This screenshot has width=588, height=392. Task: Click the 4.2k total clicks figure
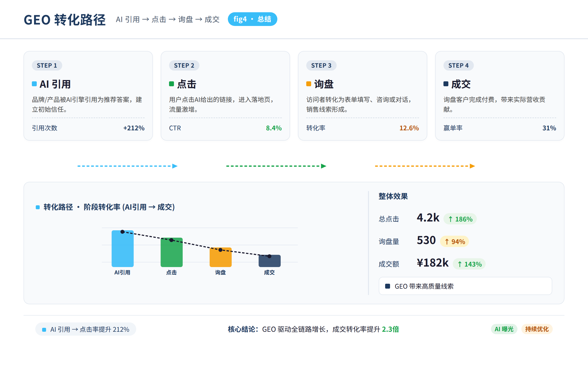(x=428, y=218)
